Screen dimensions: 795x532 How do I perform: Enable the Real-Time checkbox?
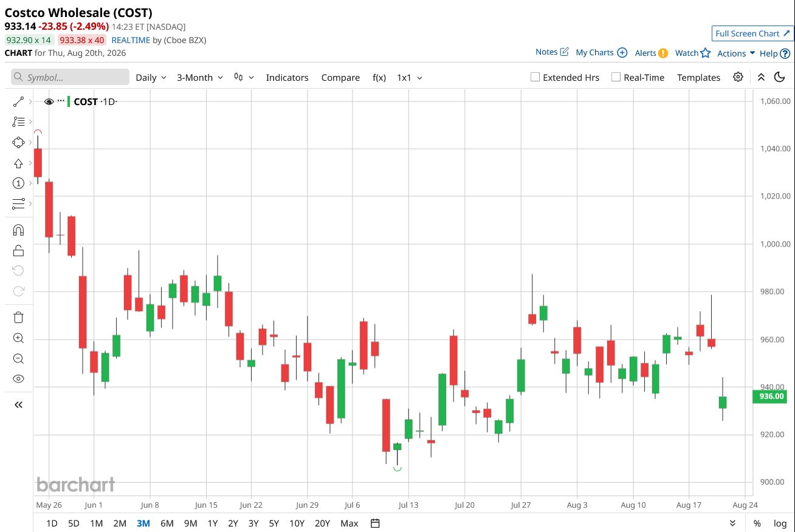click(x=616, y=77)
